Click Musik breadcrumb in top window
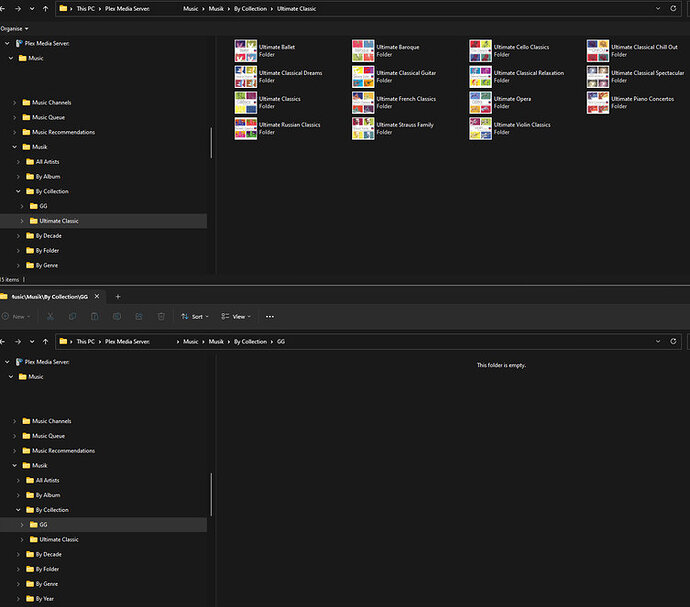 tap(216, 9)
